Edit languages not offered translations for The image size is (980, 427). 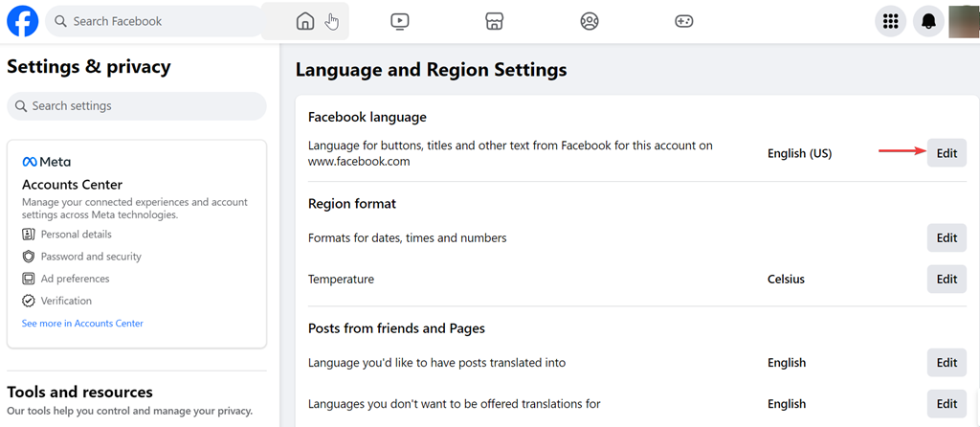[x=947, y=404]
